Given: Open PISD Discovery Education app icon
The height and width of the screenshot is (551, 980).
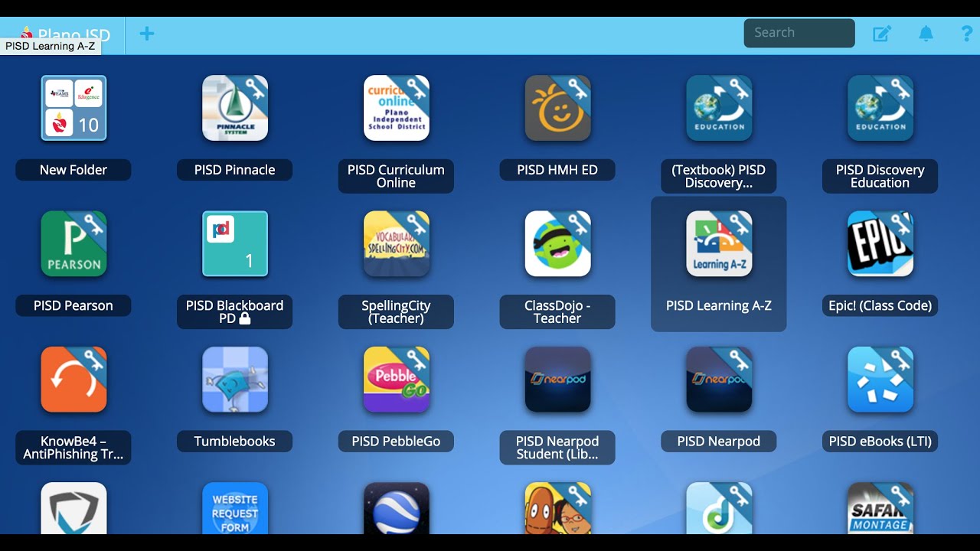Looking at the screenshot, I should point(880,108).
